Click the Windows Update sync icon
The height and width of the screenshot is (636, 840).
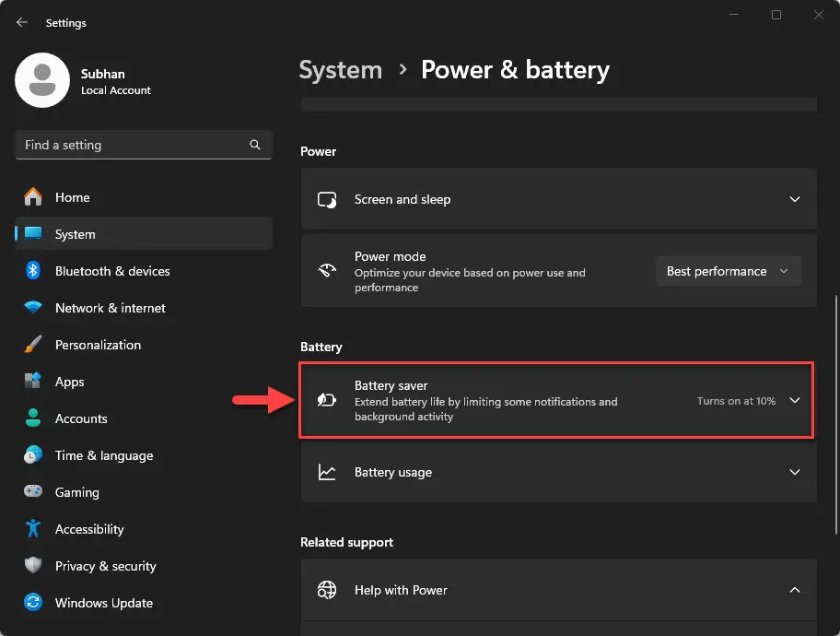tap(33, 602)
